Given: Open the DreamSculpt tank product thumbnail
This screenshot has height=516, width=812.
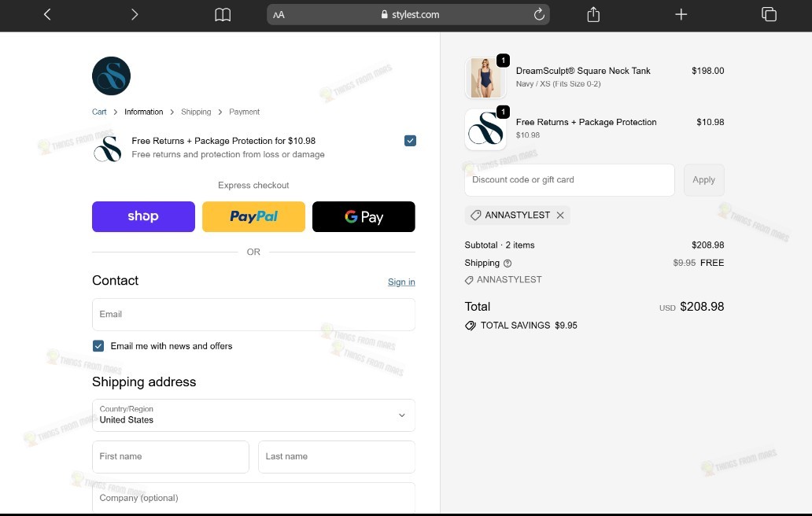Looking at the screenshot, I should 485,78.
